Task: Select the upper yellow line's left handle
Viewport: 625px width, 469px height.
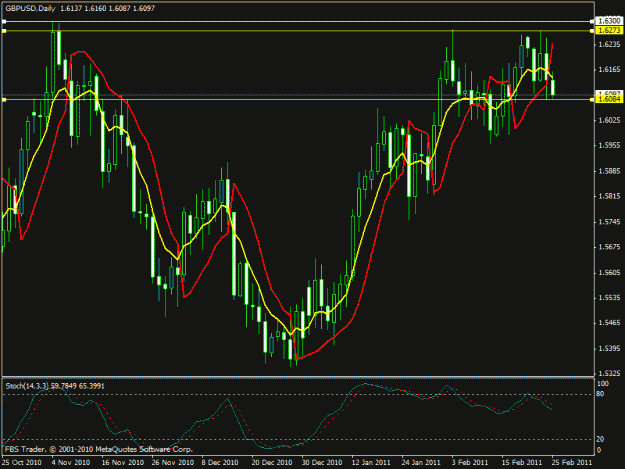Action: [4, 31]
